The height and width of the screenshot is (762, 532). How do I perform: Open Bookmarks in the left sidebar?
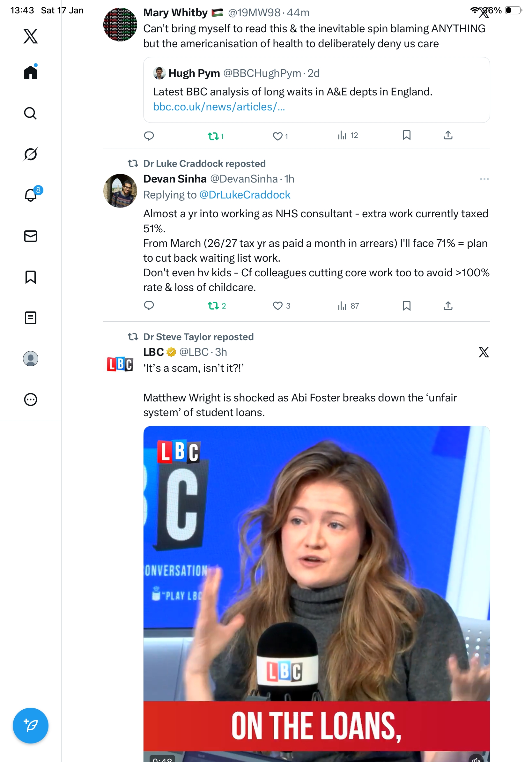pyautogui.click(x=31, y=277)
